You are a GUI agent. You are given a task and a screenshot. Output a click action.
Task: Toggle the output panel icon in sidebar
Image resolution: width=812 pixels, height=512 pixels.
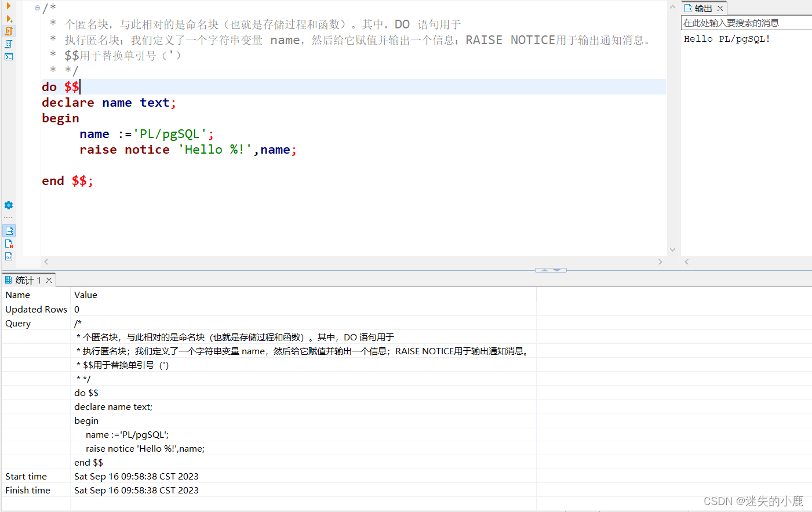pos(9,231)
